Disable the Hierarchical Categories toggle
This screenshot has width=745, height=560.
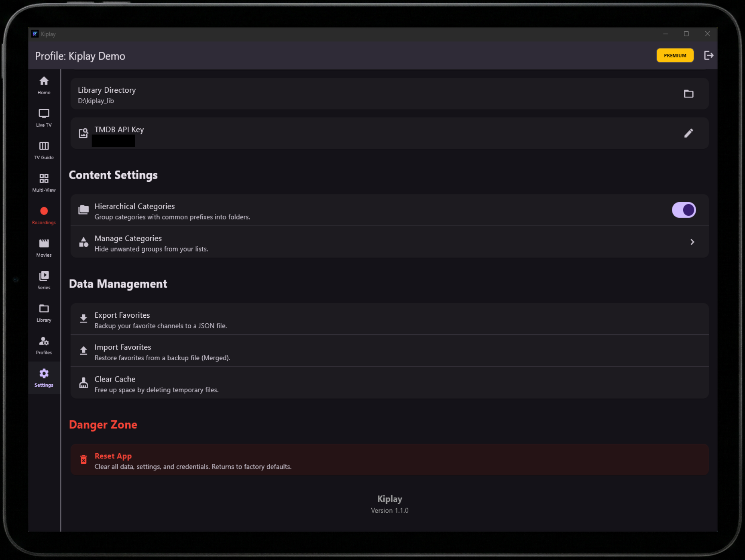click(x=684, y=210)
